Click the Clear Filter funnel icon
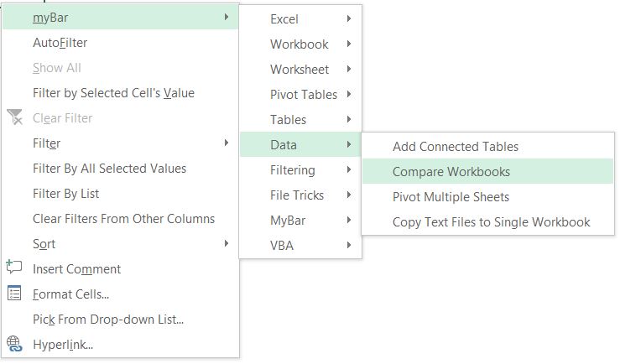 pos(14,117)
